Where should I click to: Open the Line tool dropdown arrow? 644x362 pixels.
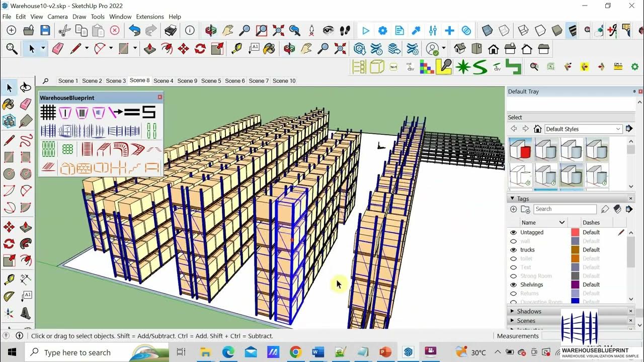[87, 49]
